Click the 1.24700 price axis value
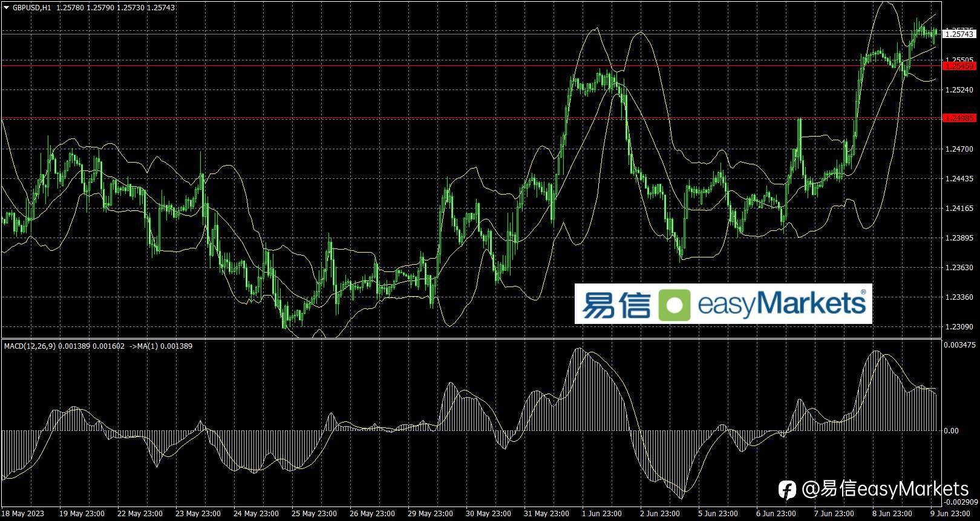Viewport: 980px width, 521px height. tap(959, 149)
